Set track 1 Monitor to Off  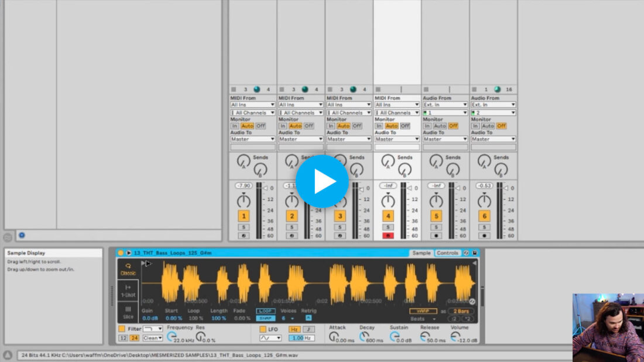(x=261, y=126)
